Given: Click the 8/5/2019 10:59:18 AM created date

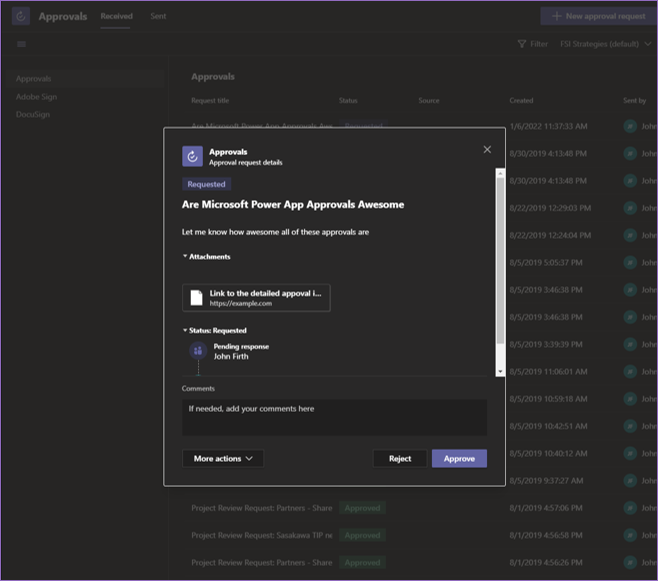Looking at the screenshot, I should 548,399.
